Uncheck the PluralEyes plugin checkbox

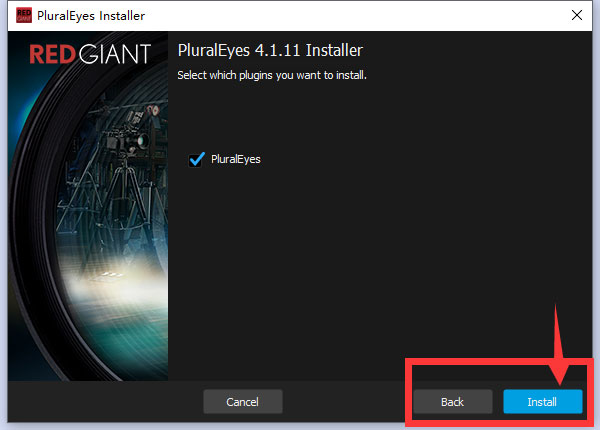point(196,159)
